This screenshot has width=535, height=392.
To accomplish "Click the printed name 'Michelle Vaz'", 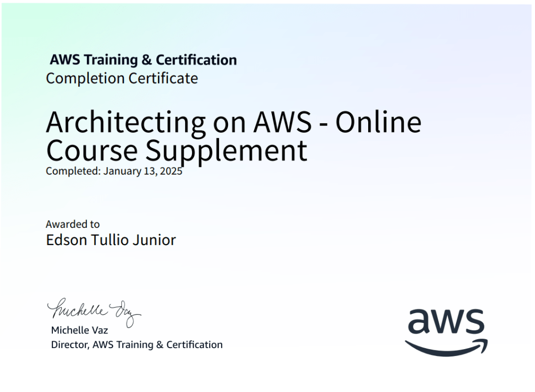I will coord(79,330).
